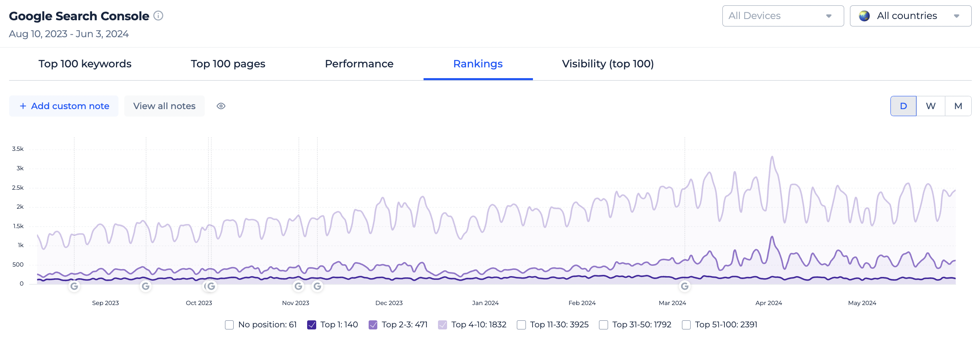Open the Performance tab

[359, 64]
